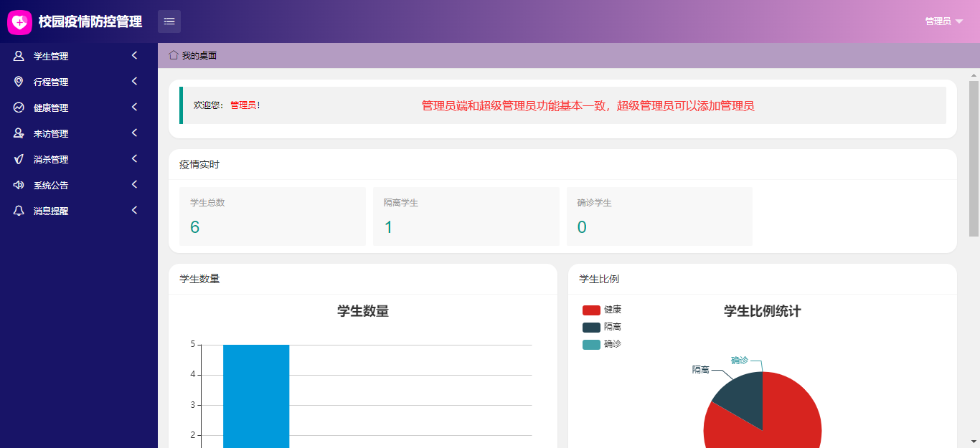The width and height of the screenshot is (980, 448).
Task: Open the 消息提醒 menu
Action: [79, 211]
